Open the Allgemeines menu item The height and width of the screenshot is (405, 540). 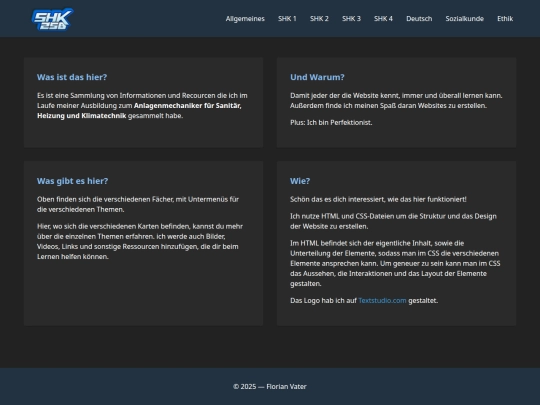pos(245,19)
